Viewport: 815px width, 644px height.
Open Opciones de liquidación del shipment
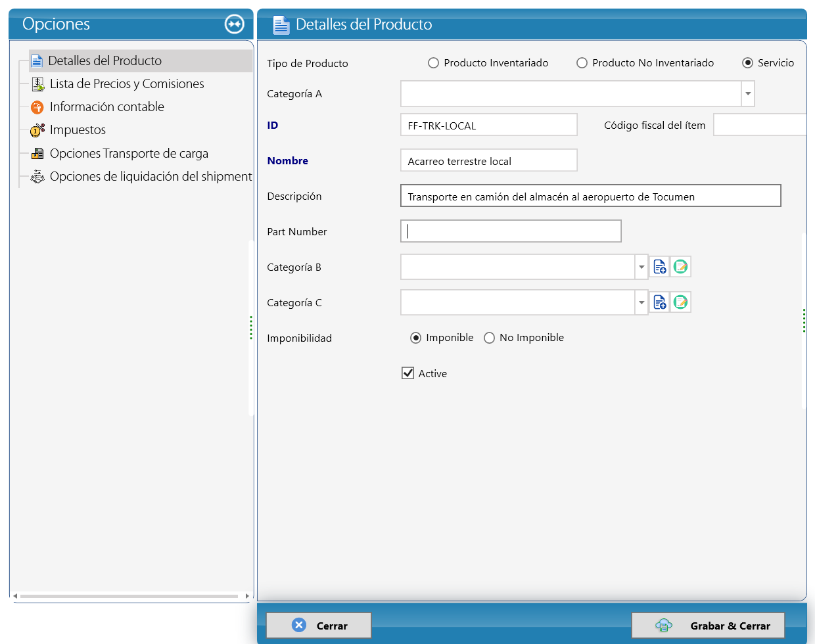pyautogui.click(x=151, y=177)
